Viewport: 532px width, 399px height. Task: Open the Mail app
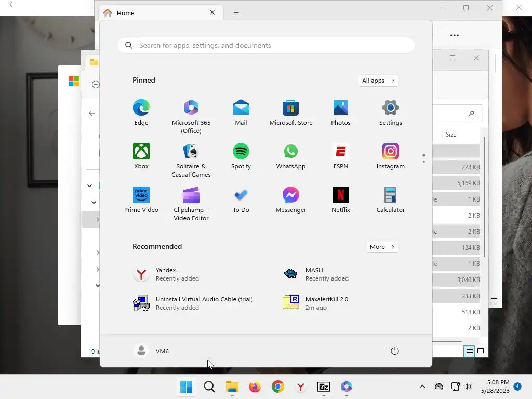(241, 113)
